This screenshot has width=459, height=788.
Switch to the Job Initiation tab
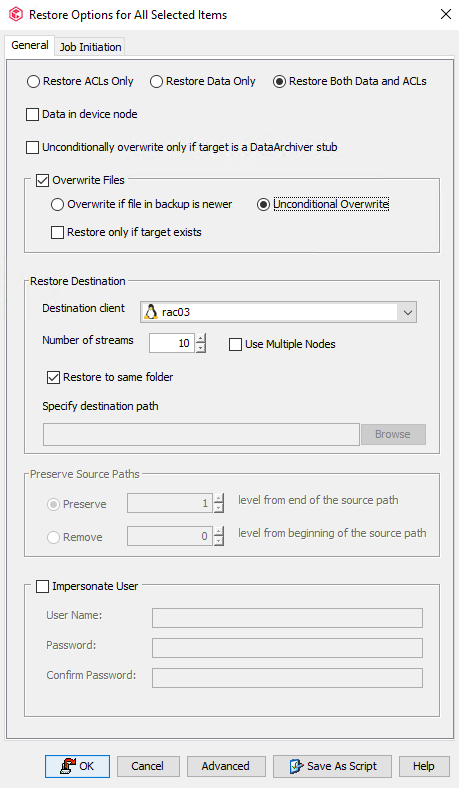(90, 47)
